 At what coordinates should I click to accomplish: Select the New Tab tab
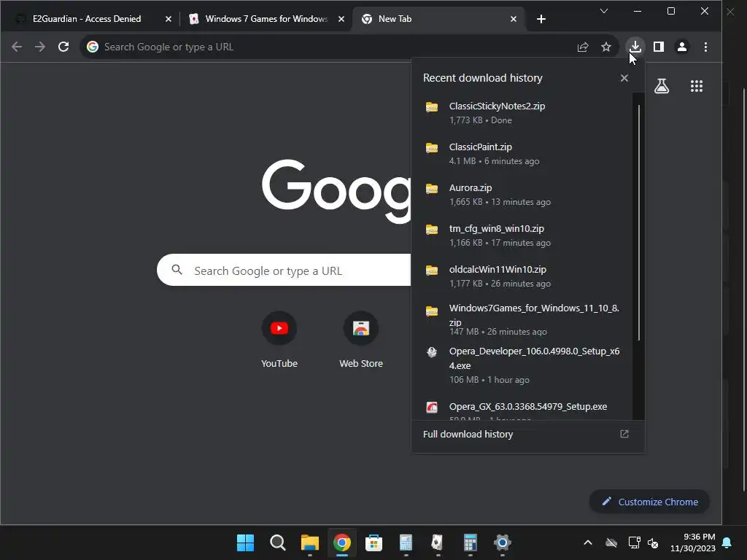pyautogui.click(x=395, y=19)
